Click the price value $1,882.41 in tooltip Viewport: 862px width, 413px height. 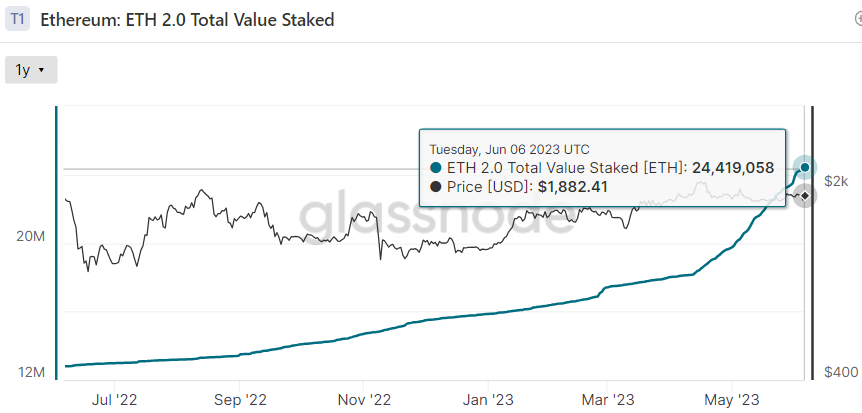[572, 187]
